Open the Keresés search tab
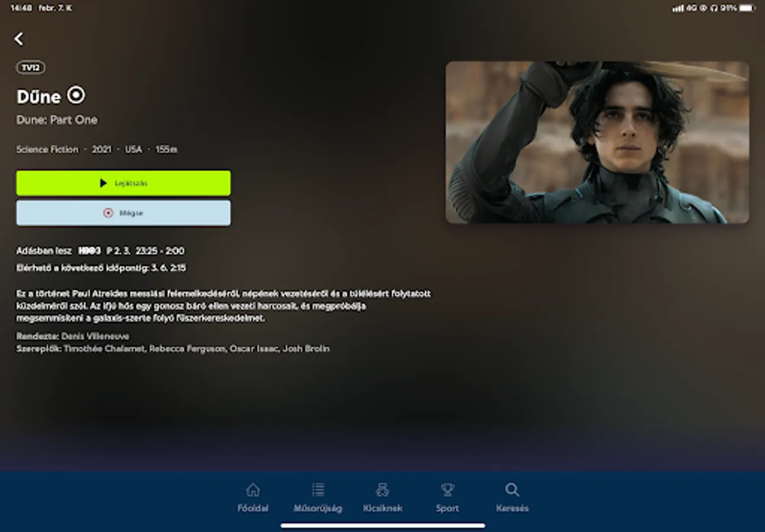This screenshot has height=532, width=765. [x=512, y=497]
